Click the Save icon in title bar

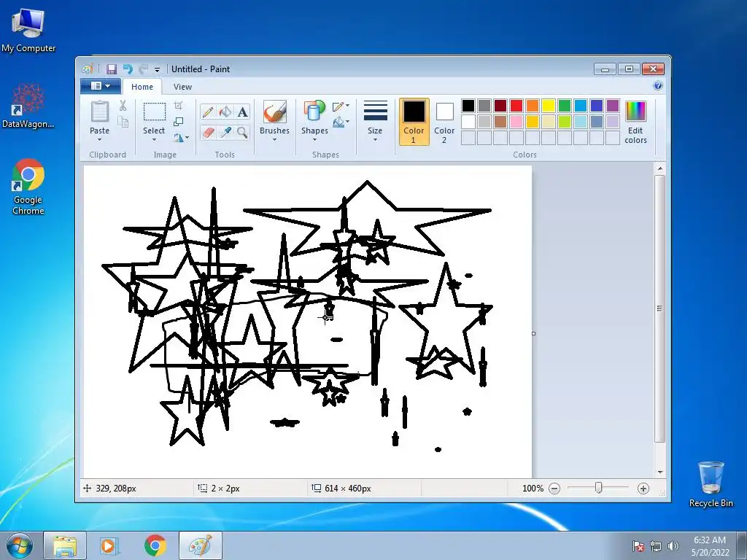(111, 69)
